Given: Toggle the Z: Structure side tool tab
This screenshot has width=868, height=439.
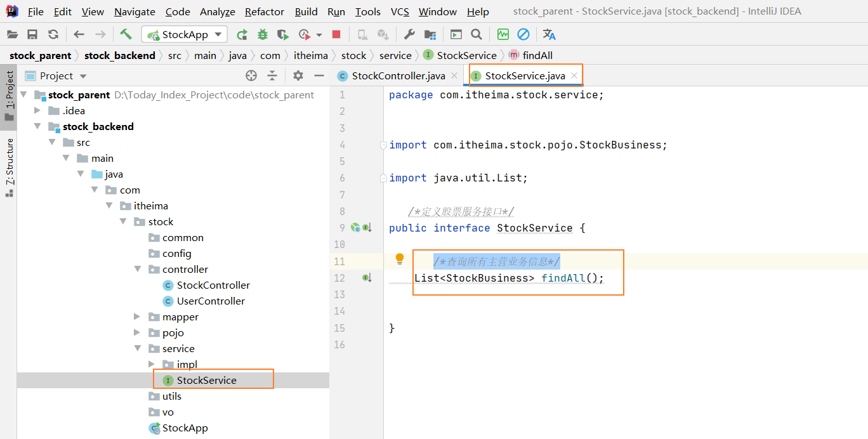Looking at the screenshot, I should [9, 167].
